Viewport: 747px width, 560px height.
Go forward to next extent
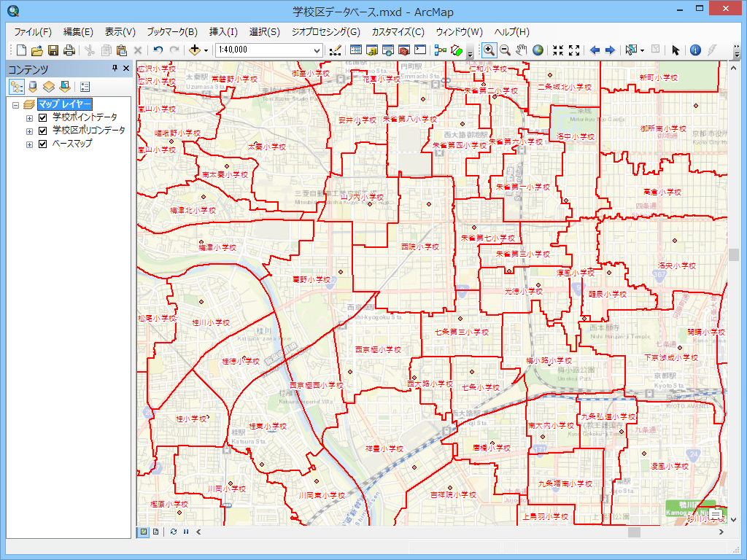[611, 50]
